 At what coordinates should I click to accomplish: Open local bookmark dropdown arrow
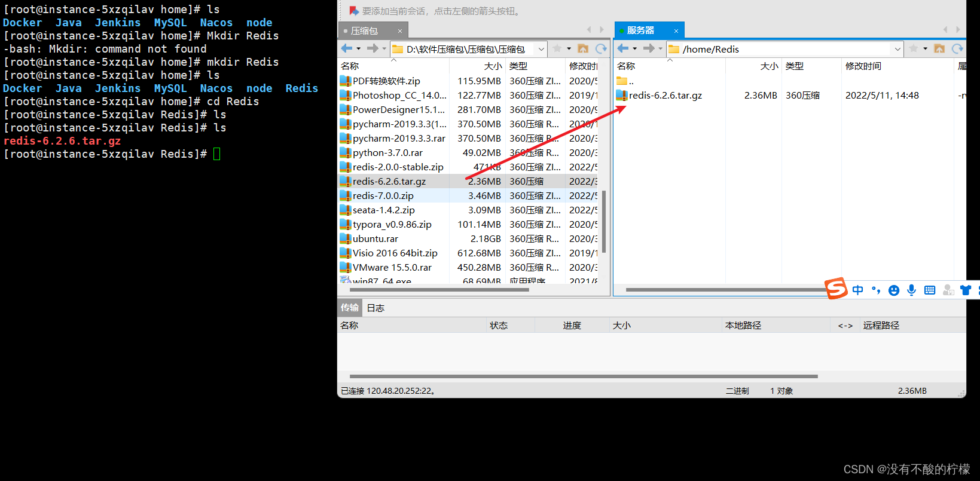[569, 49]
